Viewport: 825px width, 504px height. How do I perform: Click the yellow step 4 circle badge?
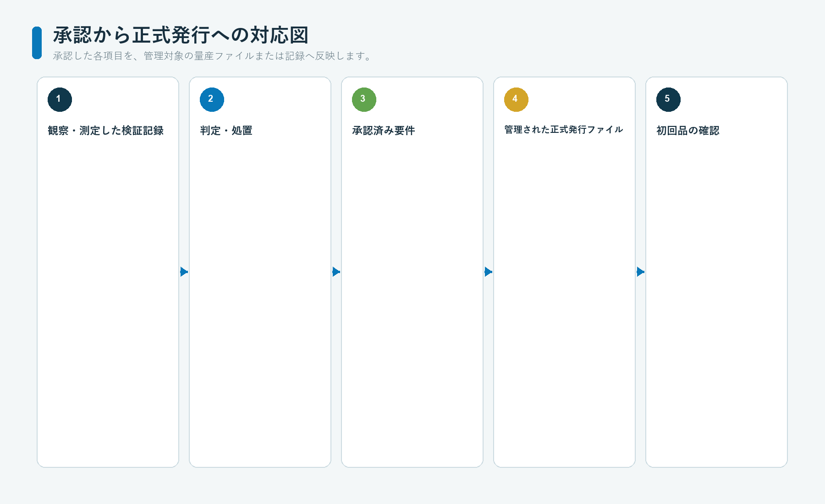point(516,99)
